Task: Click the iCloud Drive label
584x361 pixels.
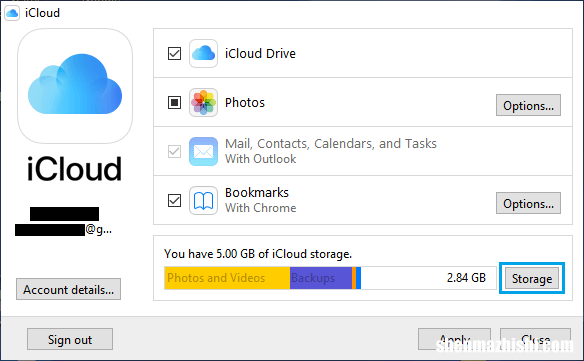Action: click(260, 54)
